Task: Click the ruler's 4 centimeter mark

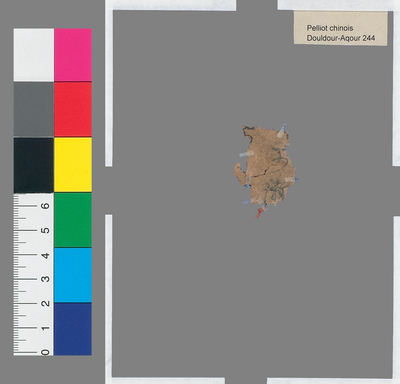Action: (45, 255)
